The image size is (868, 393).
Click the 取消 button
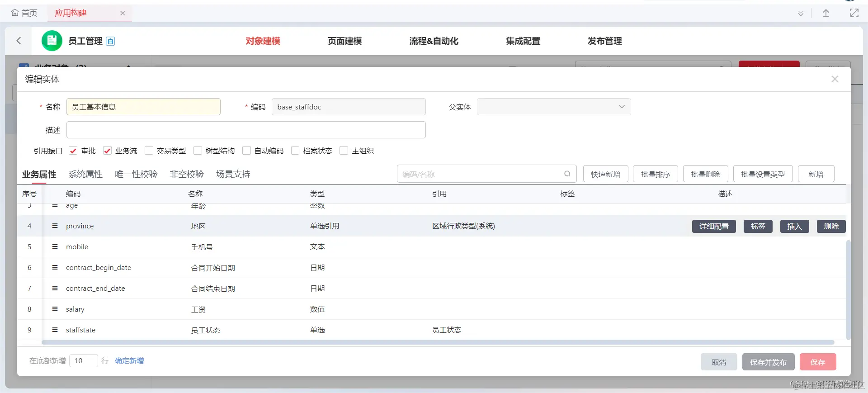(719, 362)
